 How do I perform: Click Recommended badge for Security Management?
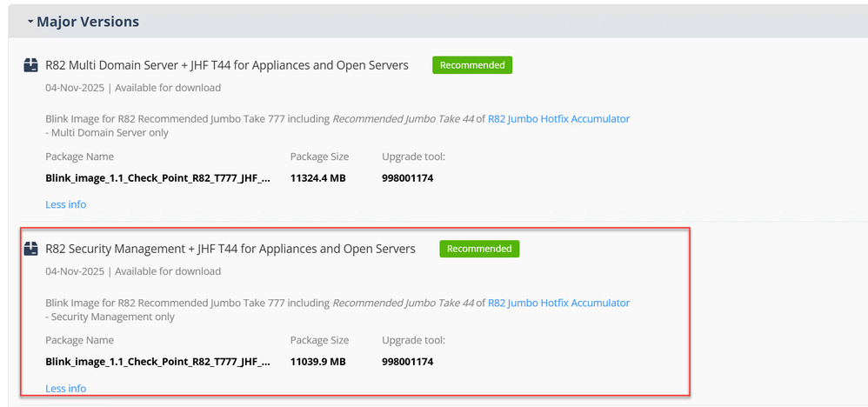pos(479,250)
